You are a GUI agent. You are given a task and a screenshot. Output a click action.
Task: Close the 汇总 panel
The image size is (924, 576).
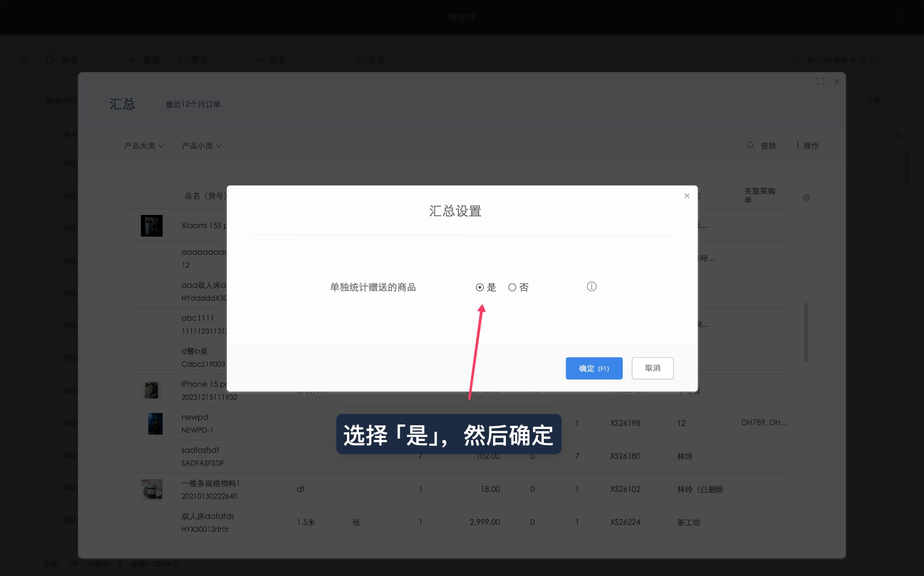coord(837,81)
